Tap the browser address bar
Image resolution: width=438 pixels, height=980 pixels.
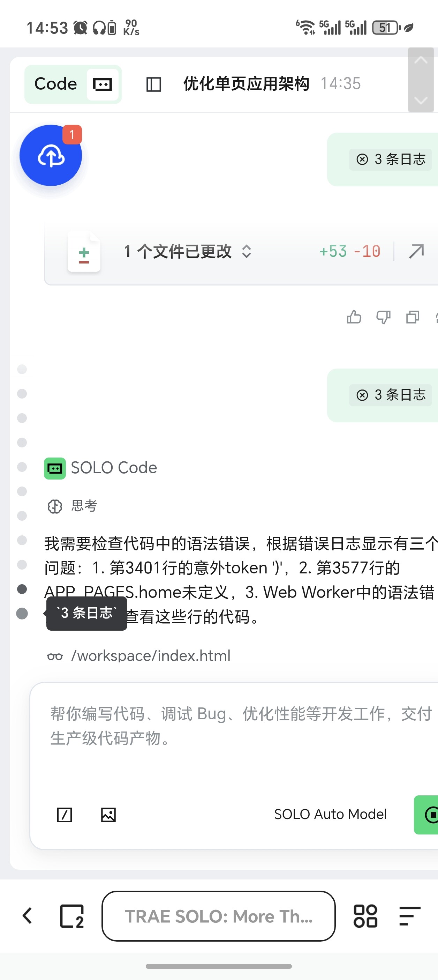coord(218,916)
